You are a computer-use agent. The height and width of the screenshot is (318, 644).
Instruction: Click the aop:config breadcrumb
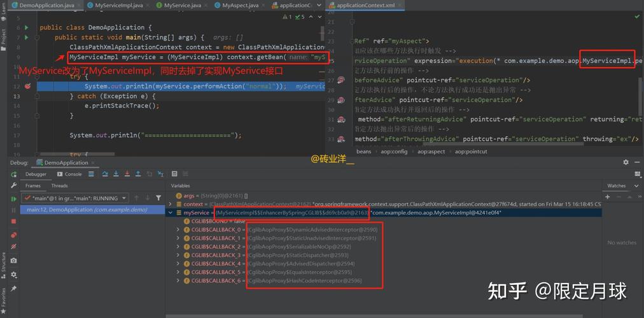click(x=395, y=151)
